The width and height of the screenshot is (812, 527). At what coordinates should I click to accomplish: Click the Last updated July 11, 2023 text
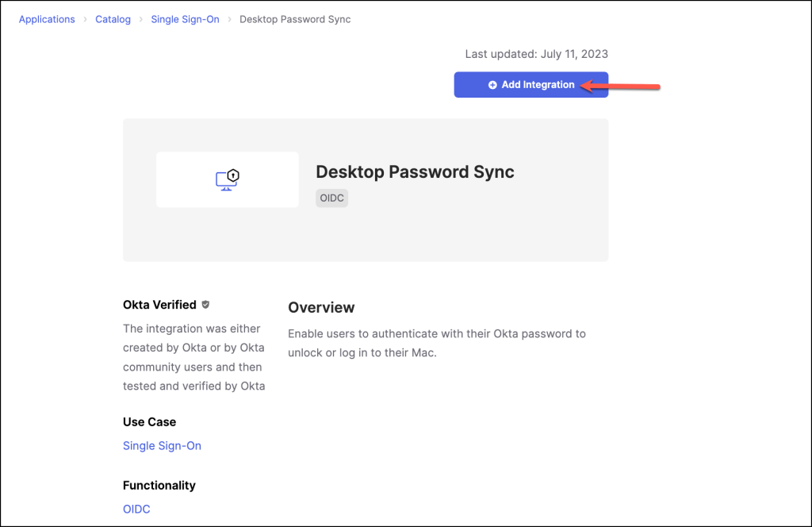(x=536, y=54)
